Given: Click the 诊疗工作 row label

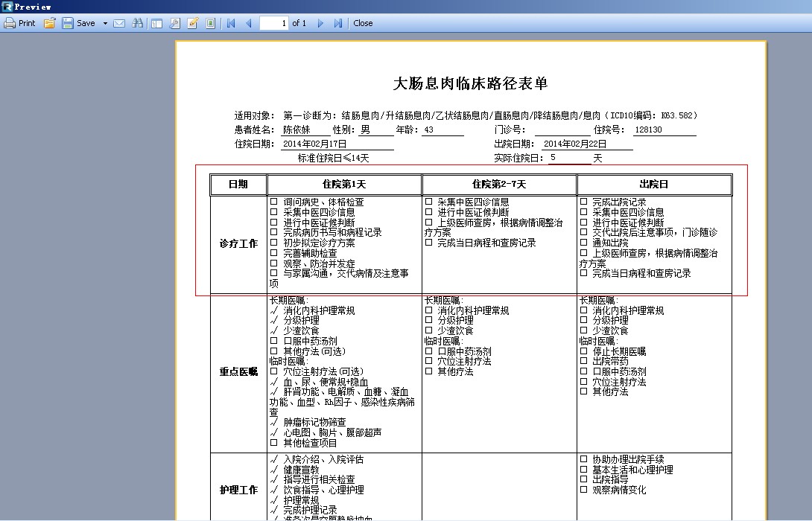Looking at the screenshot, I should point(238,243).
